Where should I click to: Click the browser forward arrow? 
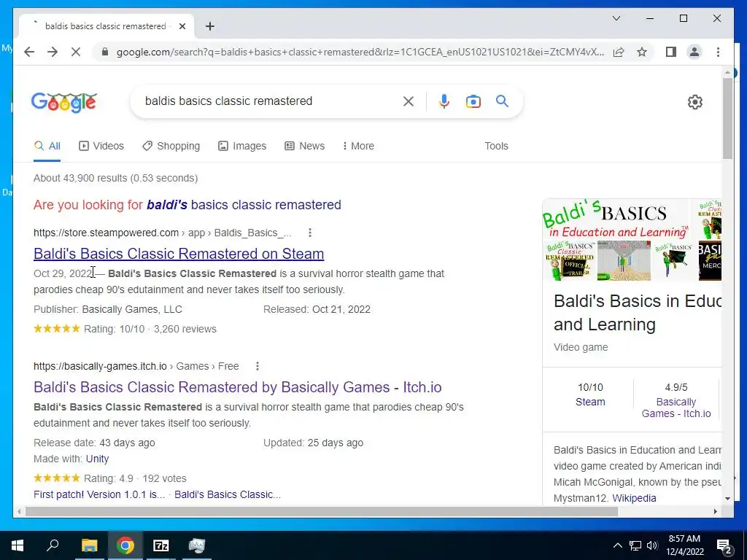53,52
